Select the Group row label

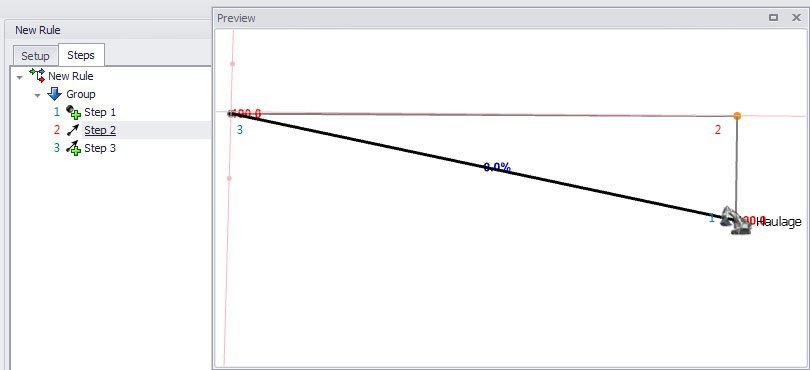click(x=81, y=94)
